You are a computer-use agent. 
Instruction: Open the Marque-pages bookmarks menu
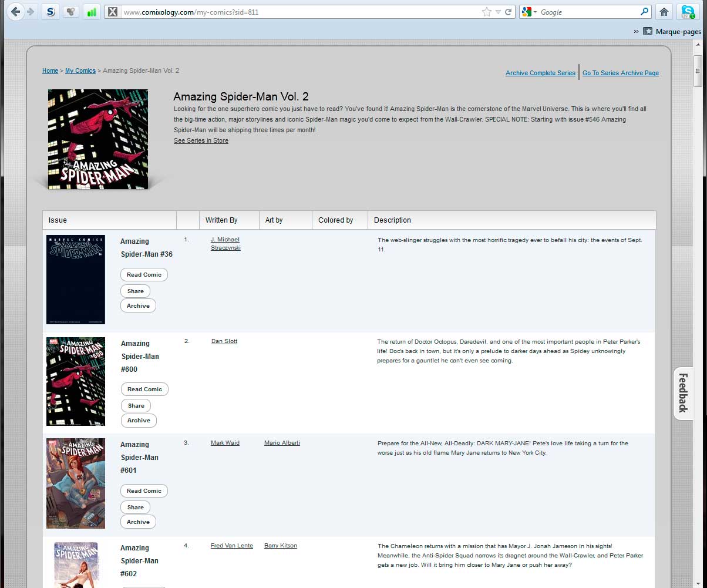[672, 32]
